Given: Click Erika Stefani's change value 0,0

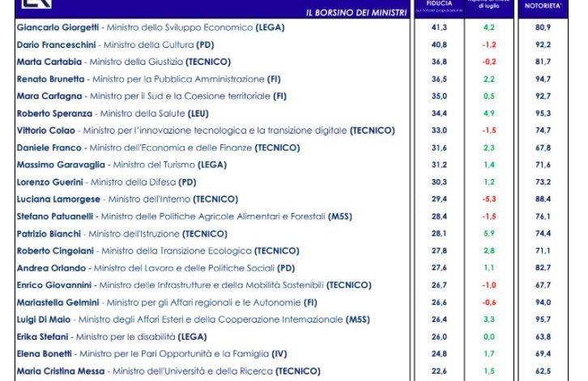Looking at the screenshot, I should 488,336.
